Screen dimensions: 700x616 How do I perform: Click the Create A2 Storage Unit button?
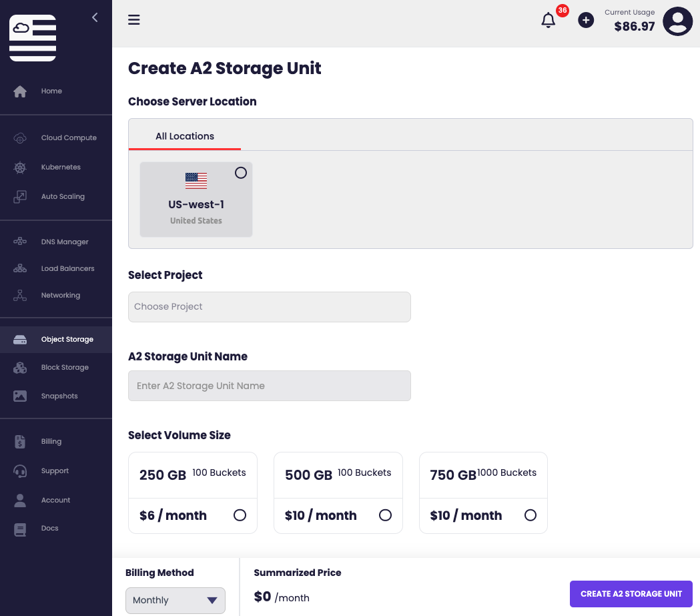point(631,594)
